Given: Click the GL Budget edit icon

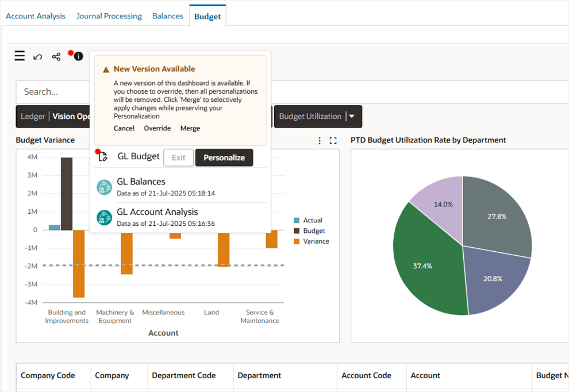Looking at the screenshot, I should [103, 157].
